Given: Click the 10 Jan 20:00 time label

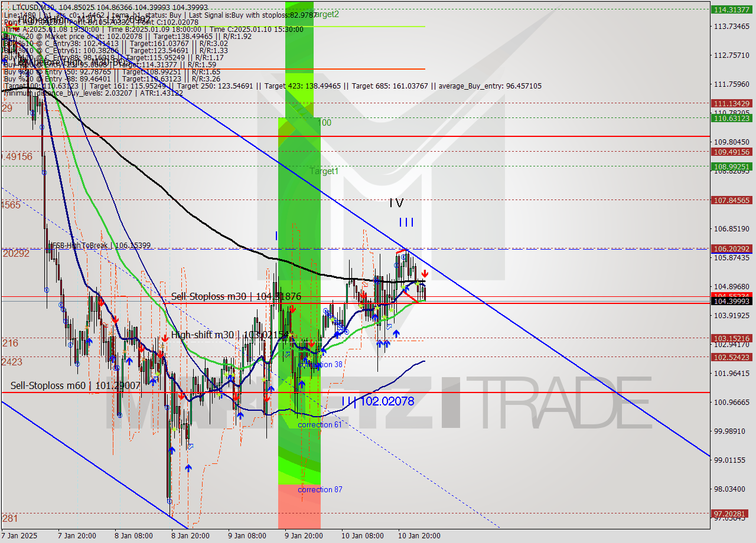Looking at the screenshot, I should [419, 536].
